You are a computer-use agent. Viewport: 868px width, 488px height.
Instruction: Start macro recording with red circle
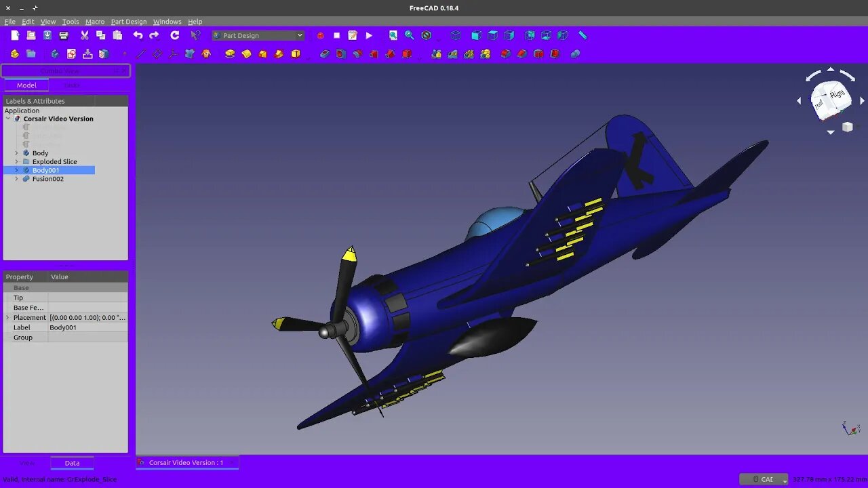click(x=320, y=35)
